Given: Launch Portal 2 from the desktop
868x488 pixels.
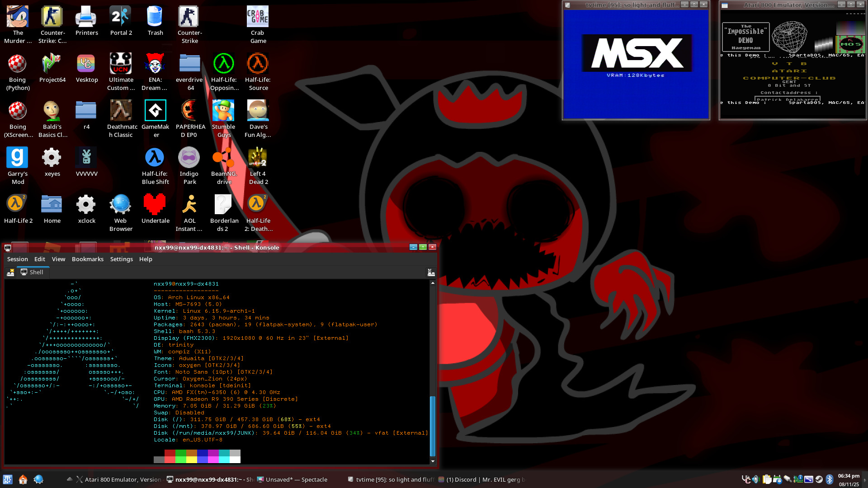Looking at the screenshot, I should click(x=121, y=21).
